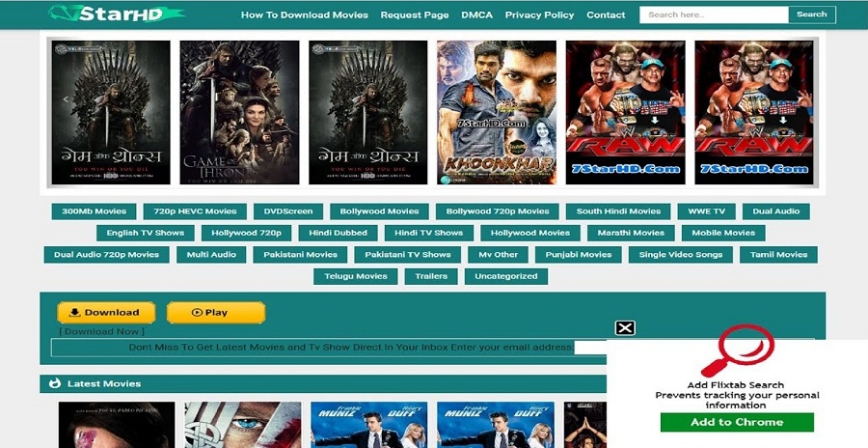Open the Privacy Policy page
868x448 pixels.
click(539, 15)
